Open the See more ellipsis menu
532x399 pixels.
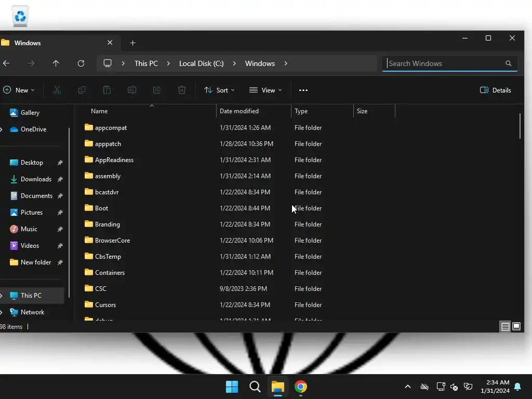[x=303, y=90]
